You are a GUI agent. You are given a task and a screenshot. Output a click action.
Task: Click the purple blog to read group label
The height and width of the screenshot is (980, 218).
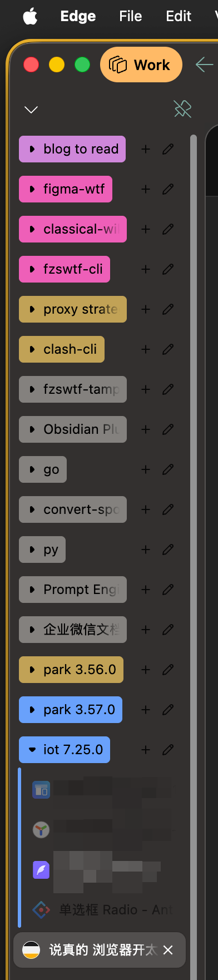72,149
